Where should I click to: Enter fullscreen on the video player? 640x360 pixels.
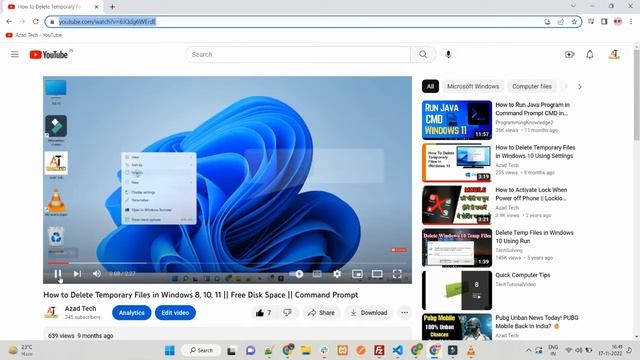tap(397, 274)
